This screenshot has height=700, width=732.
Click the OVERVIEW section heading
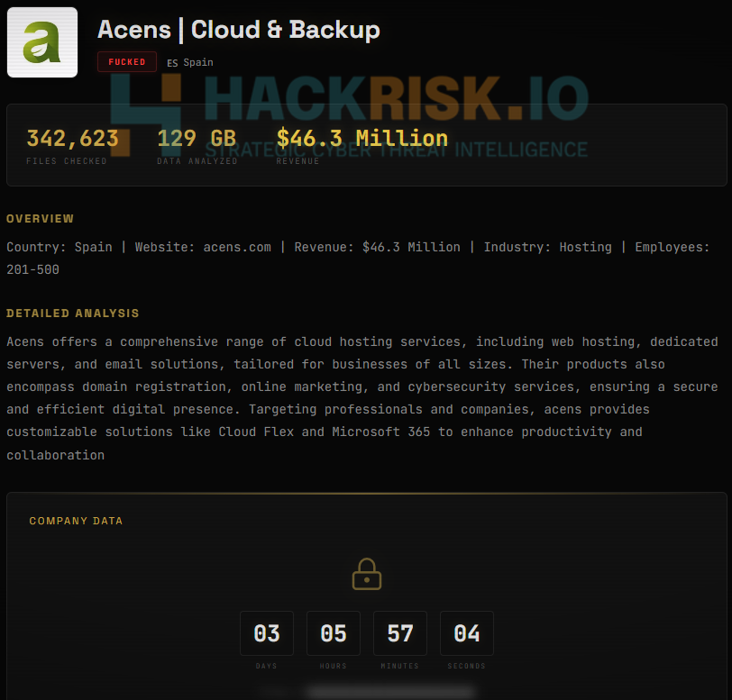[41, 219]
